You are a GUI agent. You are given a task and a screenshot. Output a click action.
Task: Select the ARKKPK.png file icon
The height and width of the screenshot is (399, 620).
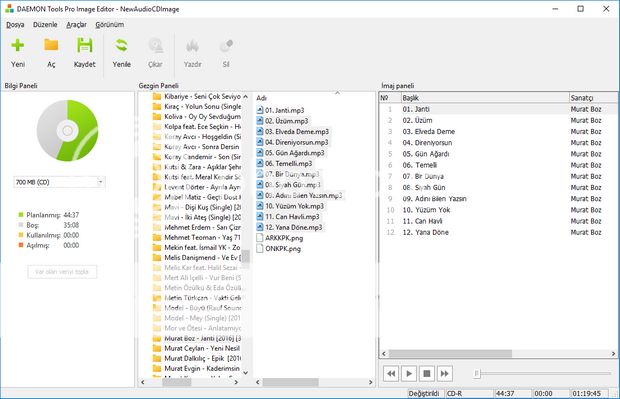pyautogui.click(x=260, y=238)
